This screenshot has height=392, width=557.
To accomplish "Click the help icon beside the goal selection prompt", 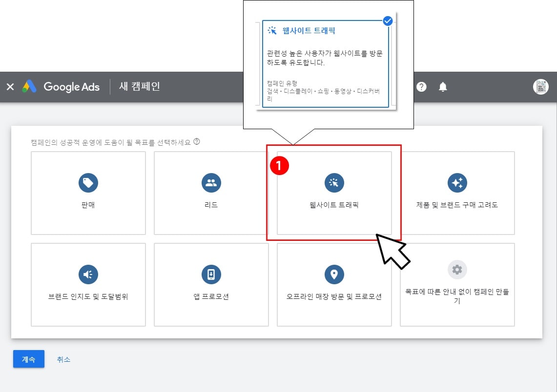I will click(x=196, y=141).
